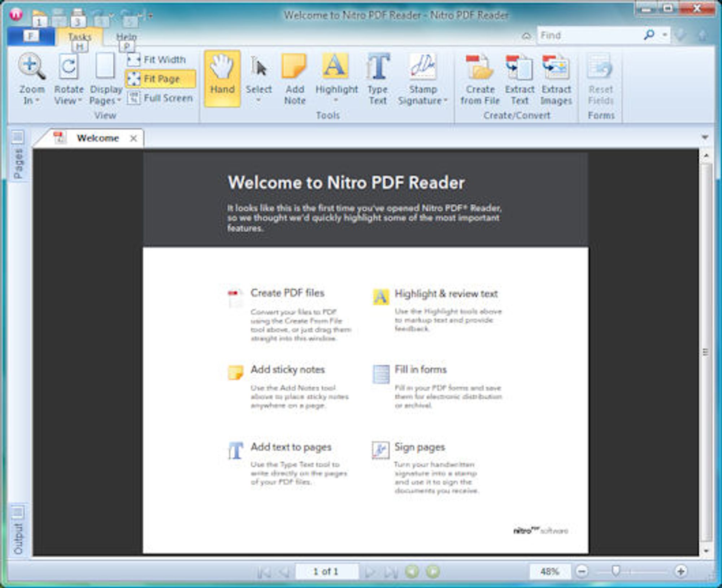The height and width of the screenshot is (588, 722).
Task: Click 'Add text to pages' heading
Action: click(x=291, y=447)
